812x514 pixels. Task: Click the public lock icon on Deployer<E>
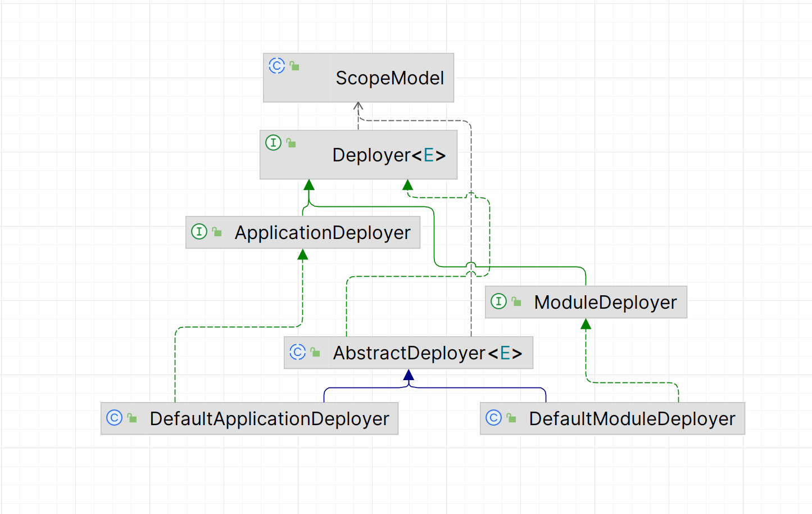pyautogui.click(x=291, y=143)
